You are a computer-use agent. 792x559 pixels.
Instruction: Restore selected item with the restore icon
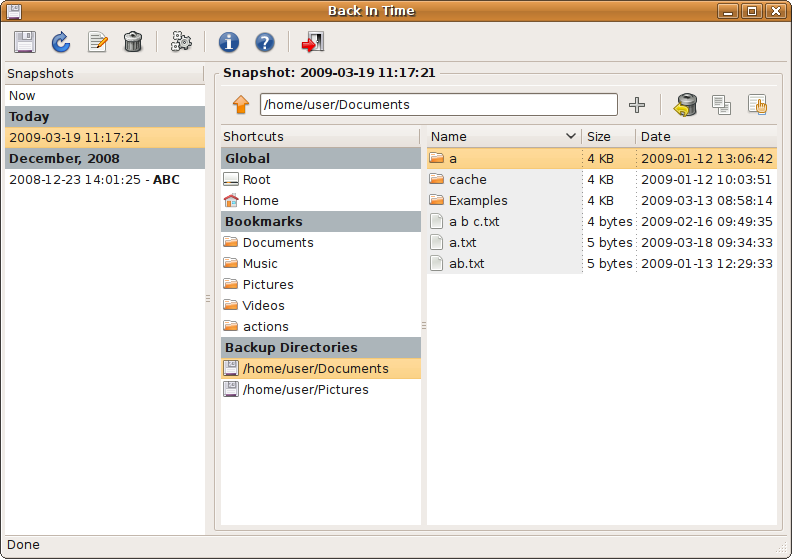pos(685,105)
